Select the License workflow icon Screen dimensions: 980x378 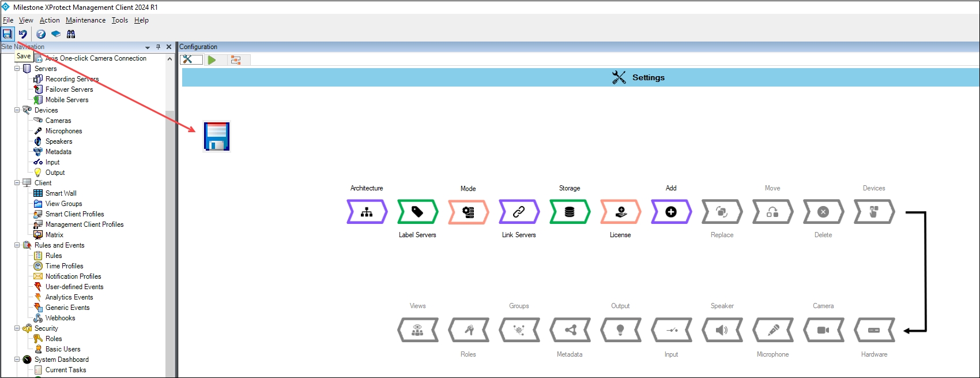click(x=620, y=212)
